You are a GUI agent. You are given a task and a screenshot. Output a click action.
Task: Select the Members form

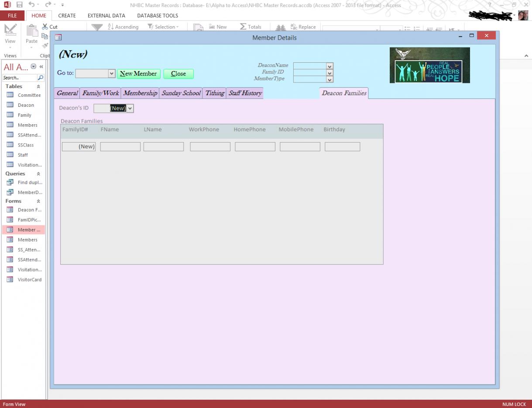pyautogui.click(x=24, y=240)
